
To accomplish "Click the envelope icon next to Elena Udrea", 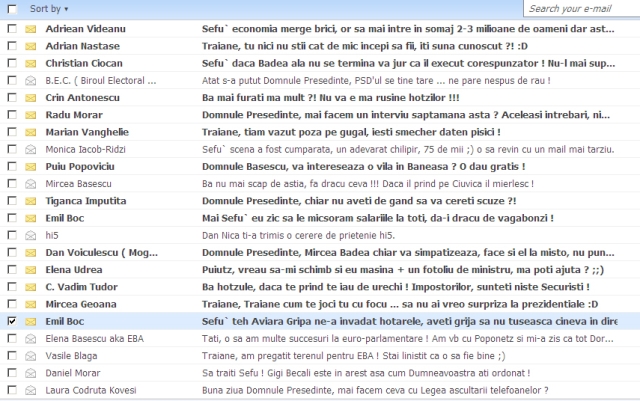I will pos(30,270).
